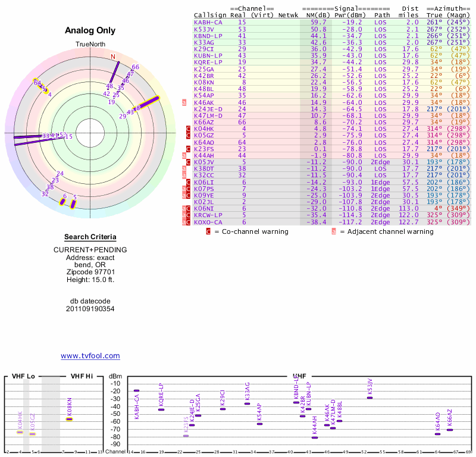Screen dimensions: 476x457
Task: Click the K42BR callsign
Action: (204, 76)
